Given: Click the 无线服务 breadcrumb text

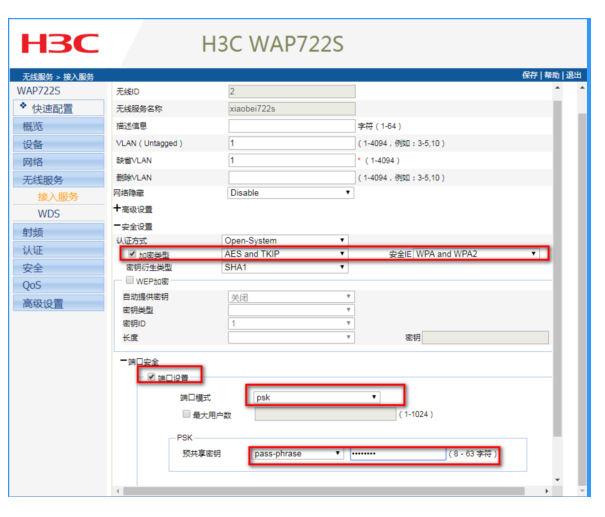Looking at the screenshot, I should [x=37, y=76].
